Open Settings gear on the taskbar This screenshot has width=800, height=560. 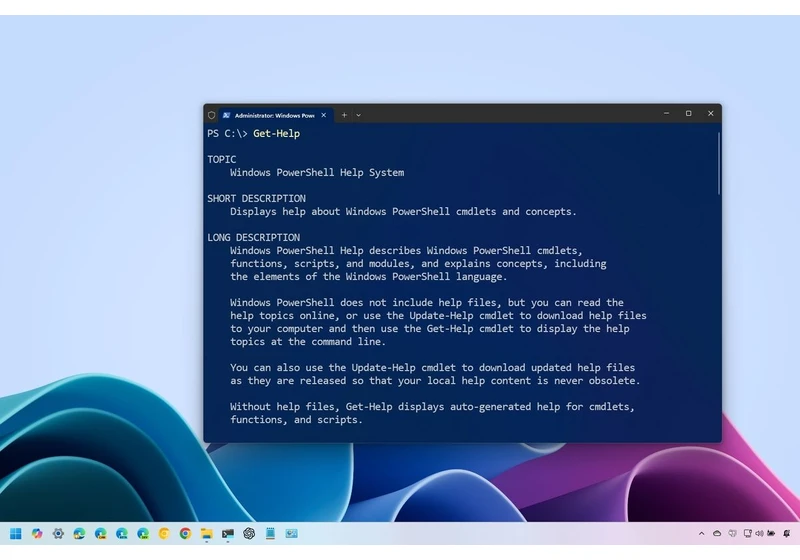click(x=58, y=533)
